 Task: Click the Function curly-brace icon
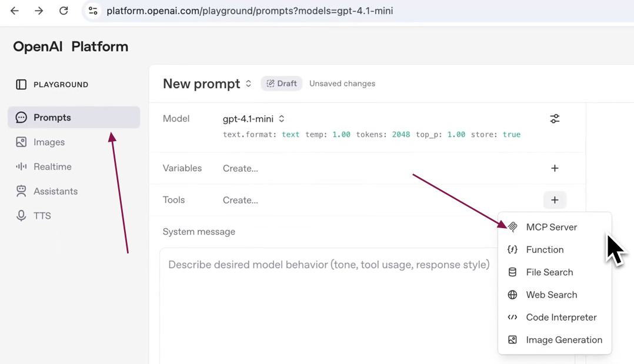coord(512,249)
